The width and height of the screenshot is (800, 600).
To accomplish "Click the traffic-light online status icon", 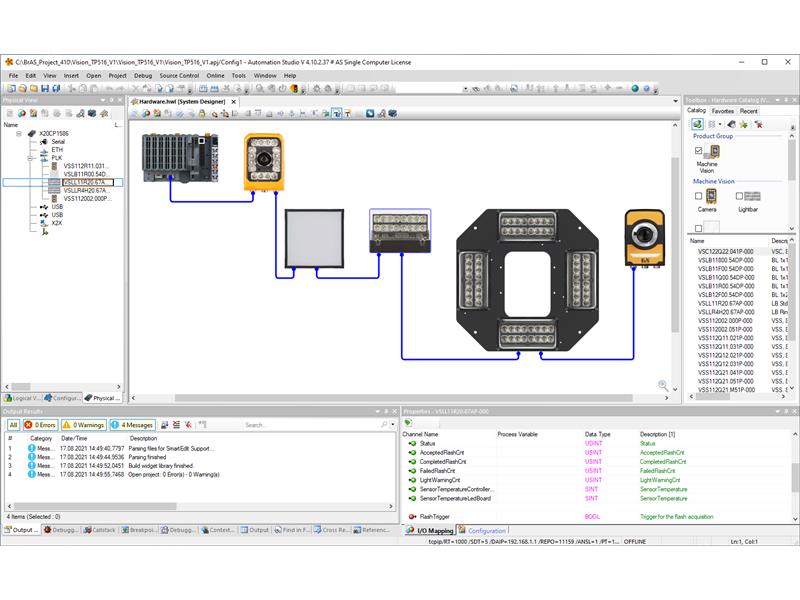I will 294,88.
